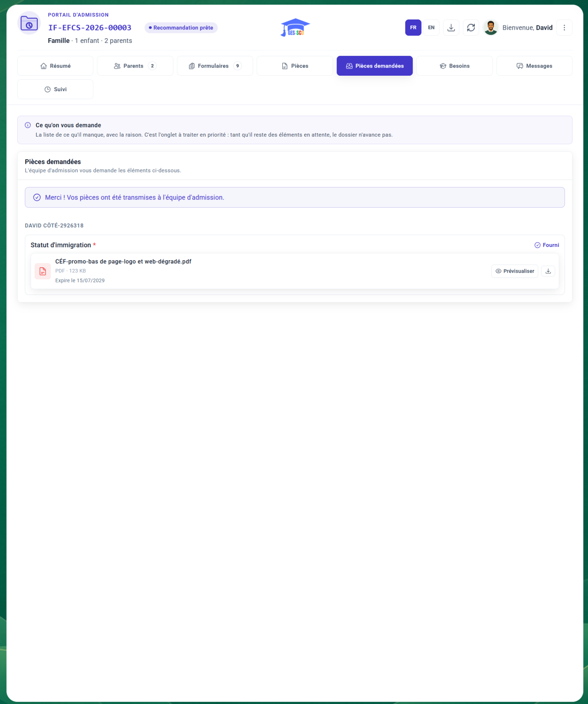Viewport: 588px width, 704px height.
Task: Select the Pièces tab
Action: click(295, 66)
